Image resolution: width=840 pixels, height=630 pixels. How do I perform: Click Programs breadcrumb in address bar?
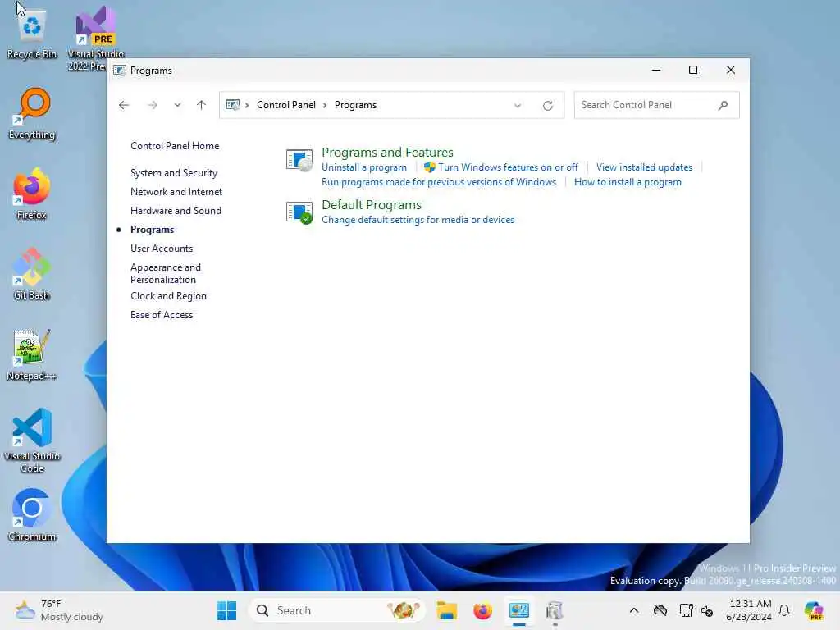(x=355, y=105)
